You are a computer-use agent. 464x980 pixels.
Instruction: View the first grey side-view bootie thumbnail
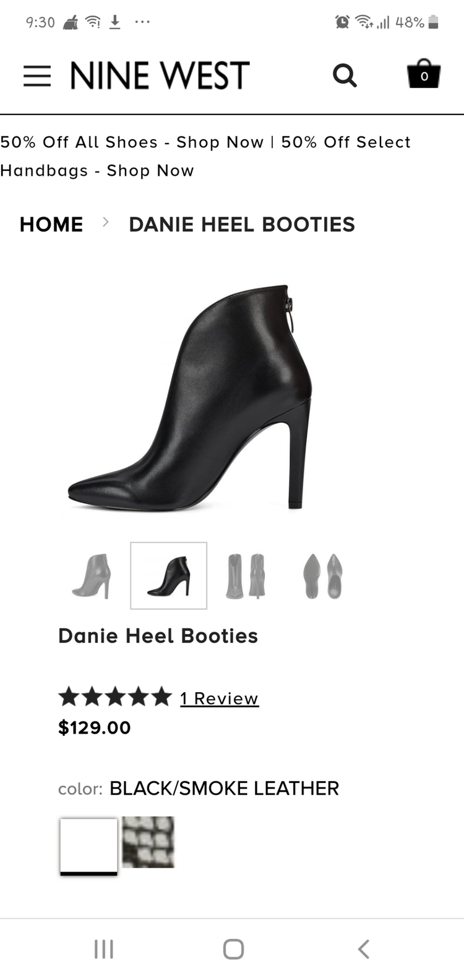92,576
